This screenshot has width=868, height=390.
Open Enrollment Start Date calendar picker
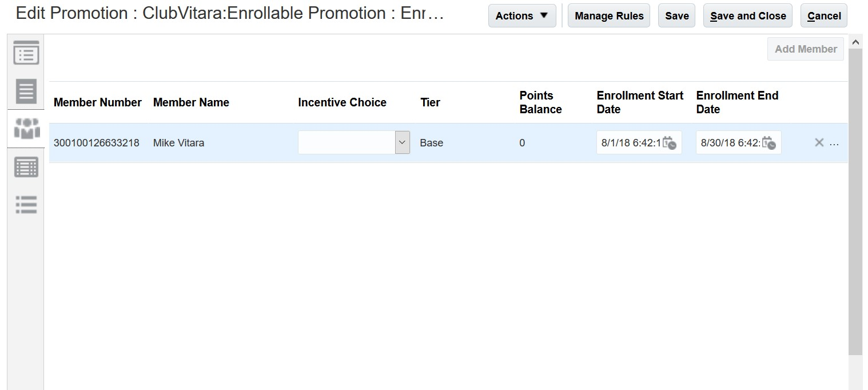coord(670,143)
